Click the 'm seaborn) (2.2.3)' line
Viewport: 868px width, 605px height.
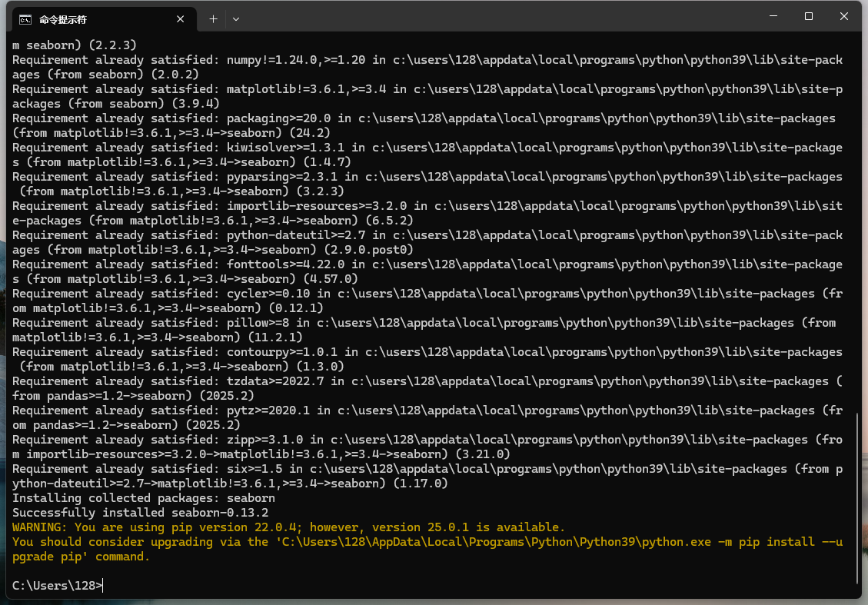74,45
